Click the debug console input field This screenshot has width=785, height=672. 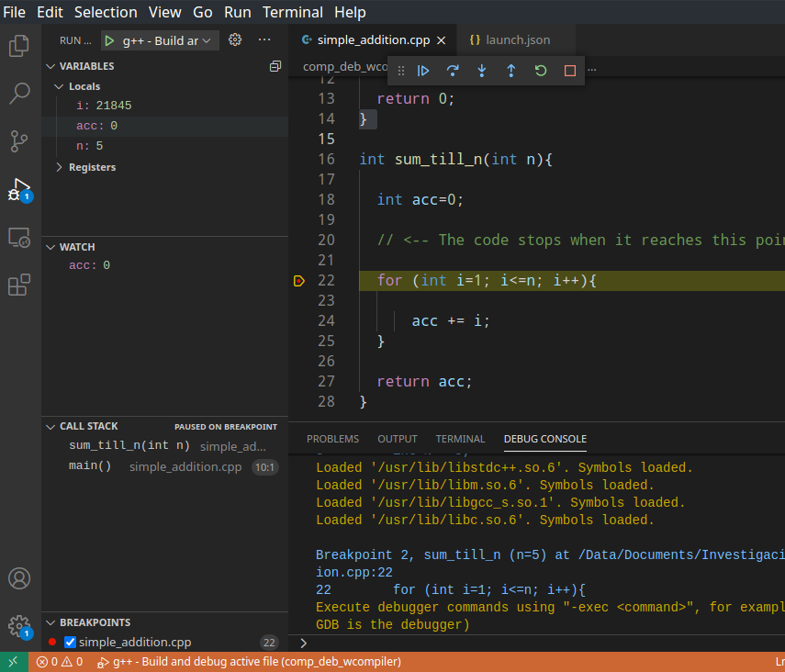click(x=544, y=643)
